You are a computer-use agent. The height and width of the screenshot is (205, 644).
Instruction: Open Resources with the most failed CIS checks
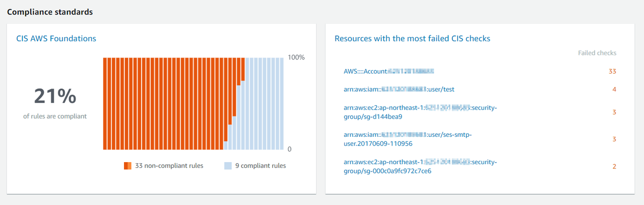[x=412, y=39]
